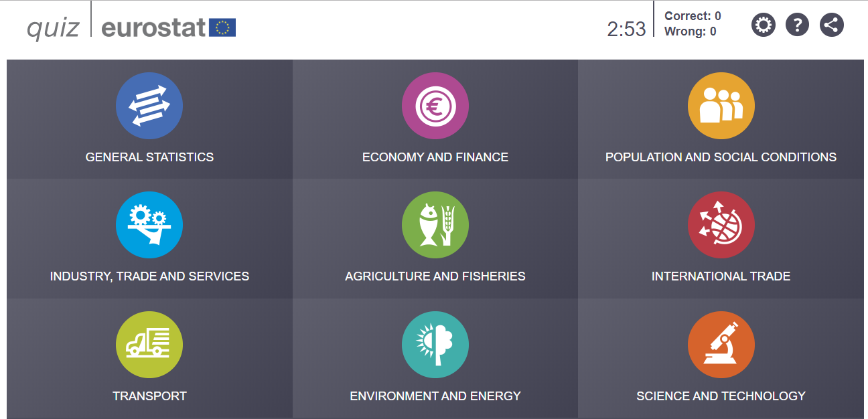Image resolution: width=868 pixels, height=419 pixels.
Task: Select the Economy and Finance euro icon
Action: (x=435, y=106)
